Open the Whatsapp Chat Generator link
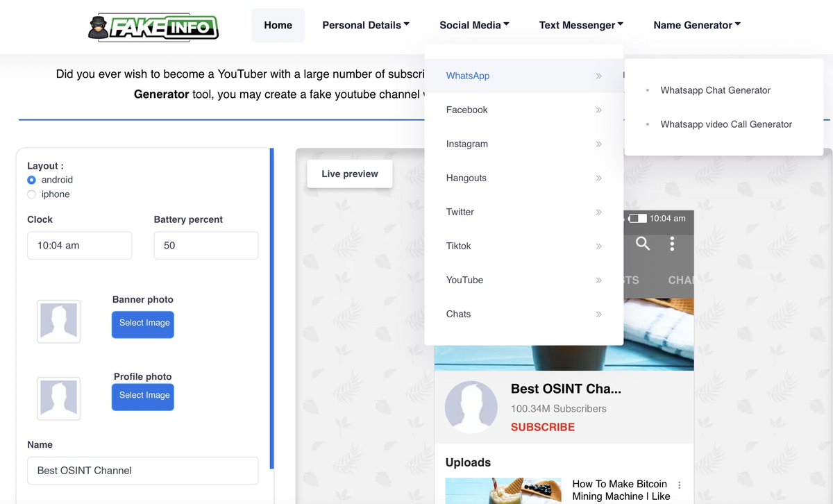Viewport: 833px width, 504px height. pos(716,90)
